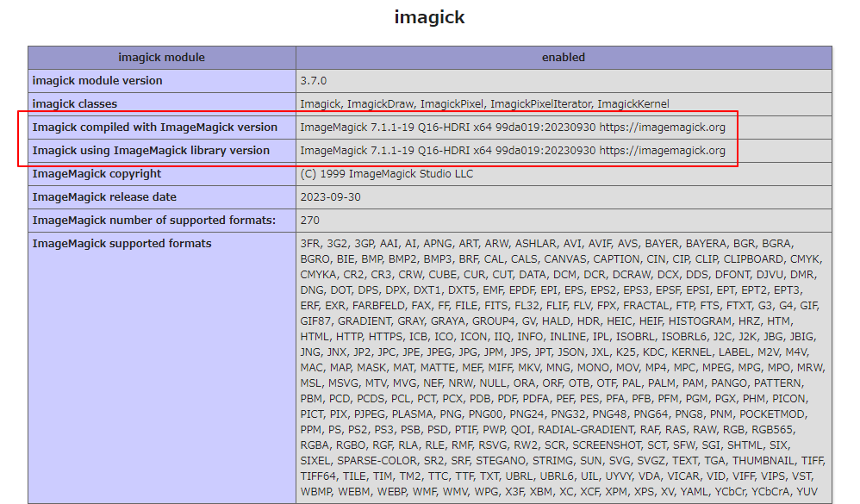
Task: Click the Imagick class name text
Action: 319,103
